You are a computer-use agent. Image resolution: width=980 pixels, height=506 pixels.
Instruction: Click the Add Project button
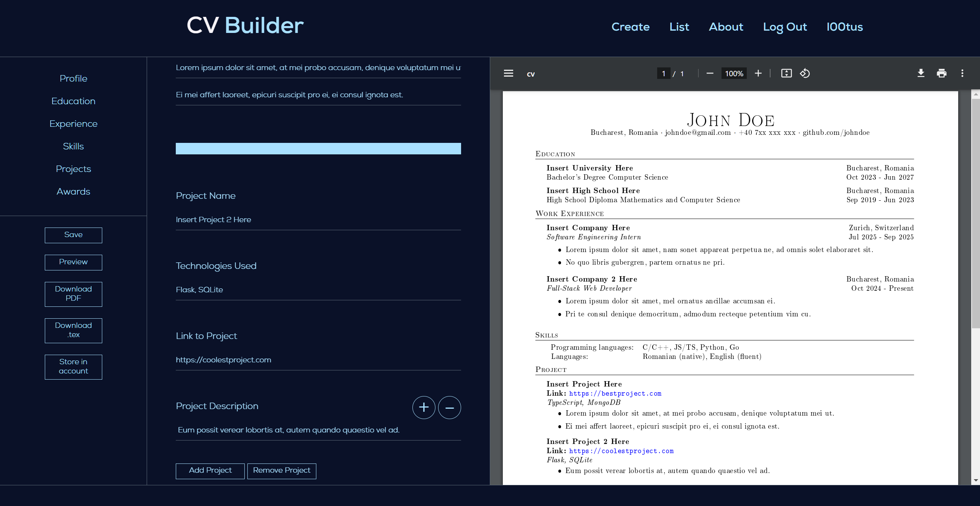point(210,470)
